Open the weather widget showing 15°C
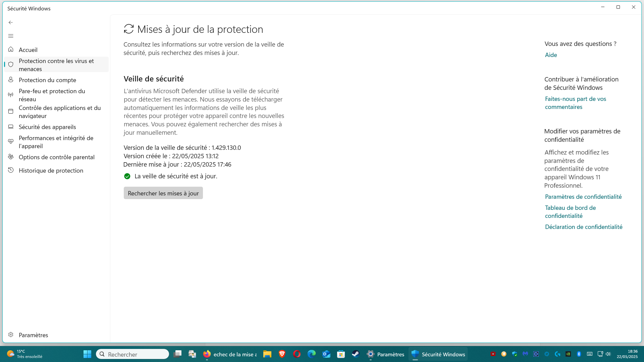Screen dimensions: 644x362 pyautogui.click(x=25, y=354)
